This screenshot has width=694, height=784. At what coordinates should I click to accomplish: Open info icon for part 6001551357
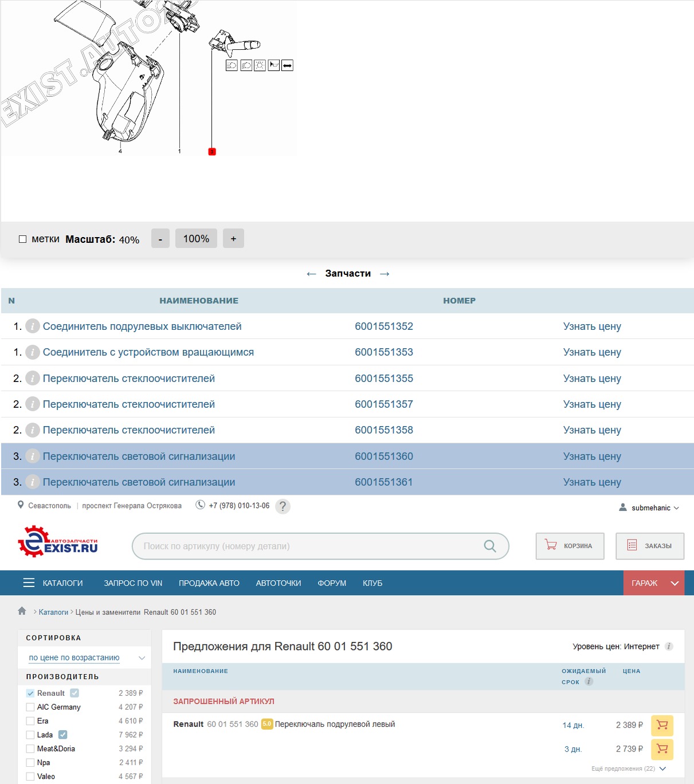33,404
